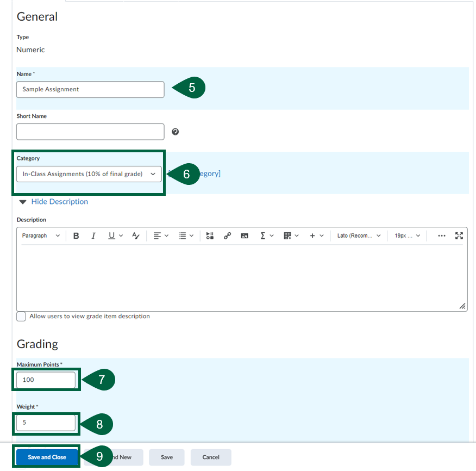Click the Name field containing Sample Assignment
The image size is (476, 471).
90,89
